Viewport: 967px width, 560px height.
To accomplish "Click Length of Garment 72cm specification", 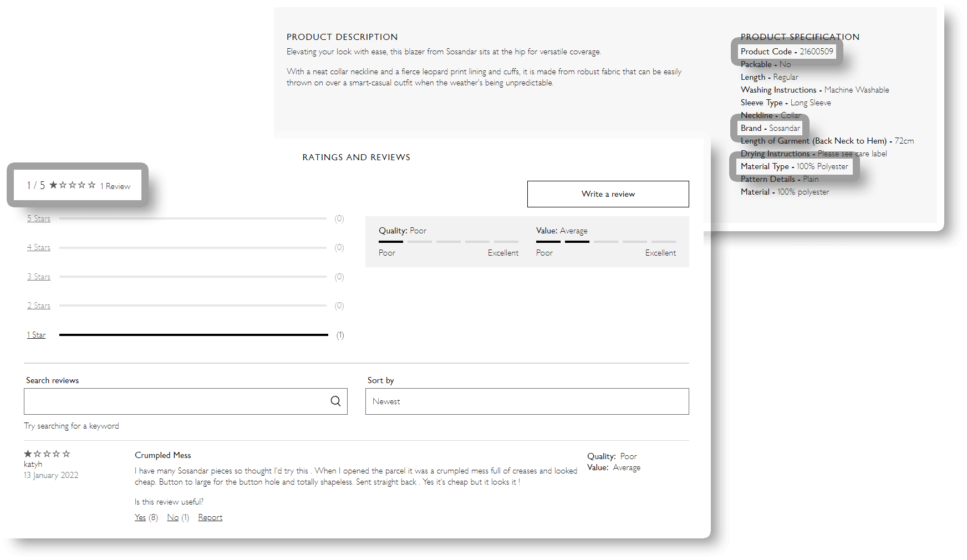I will coord(827,141).
